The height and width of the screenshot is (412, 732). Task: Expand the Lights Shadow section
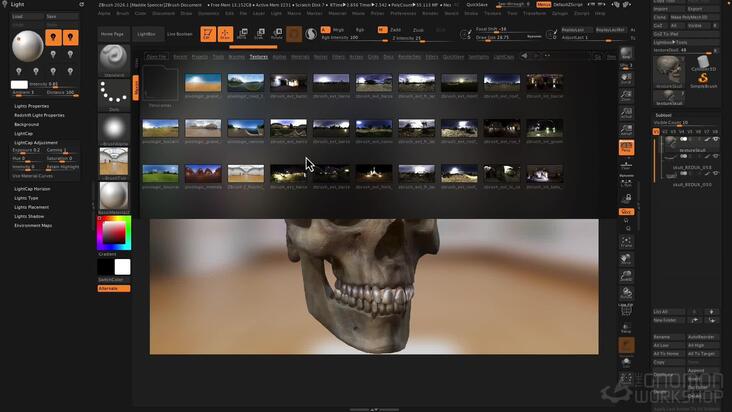coord(29,216)
